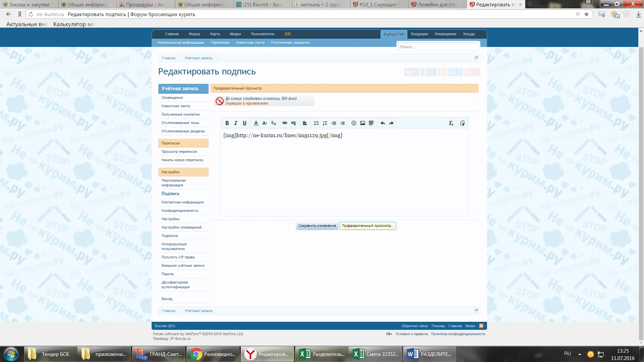The image size is (644, 362).
Task: Click the Предварительный просмотр button
Action: pyautogui.click(x=368, y=226)
